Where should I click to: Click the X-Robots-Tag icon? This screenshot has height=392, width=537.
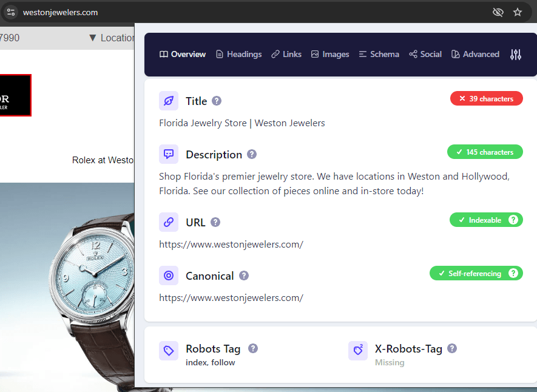coord(358,350)
